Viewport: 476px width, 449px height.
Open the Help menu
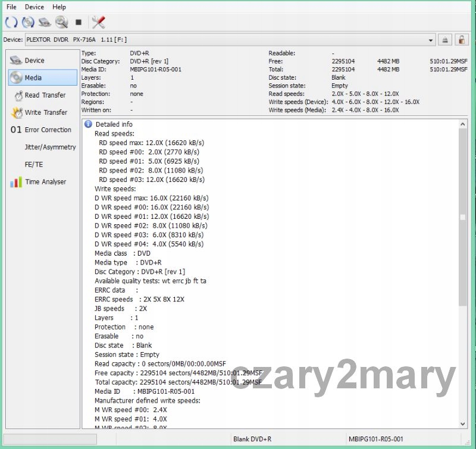click(59, 7)
